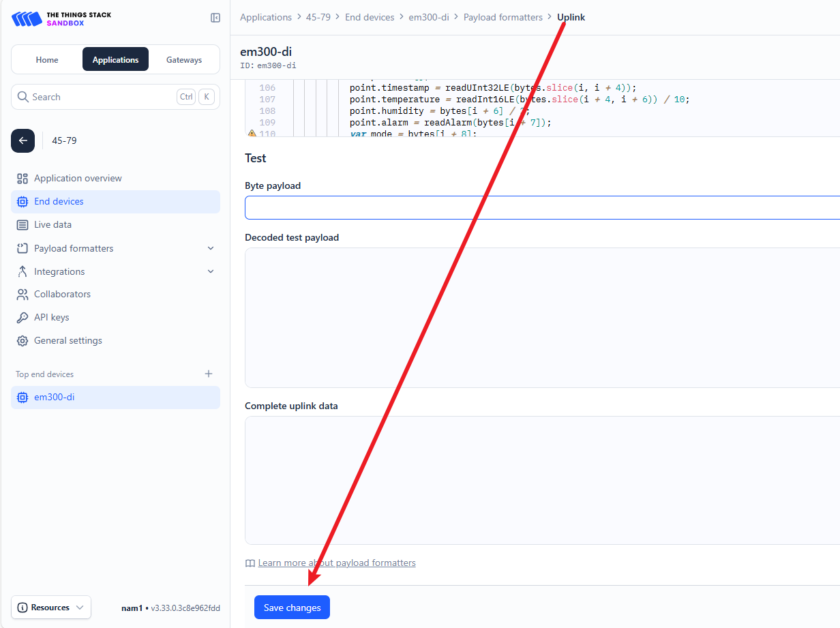This screenshot has width=840, height=628.
Task: Open Collaborators
Action: tap(115, 294)
